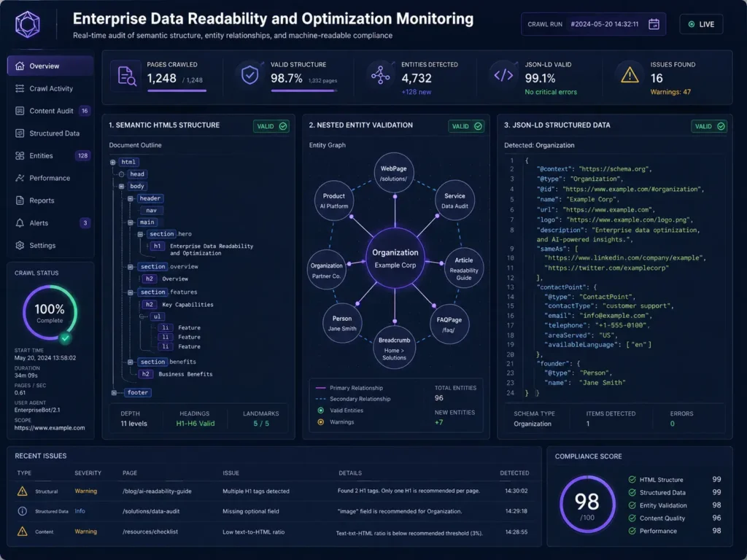Click the Issues Found warning triangle
Image resolution: width=747 pixels, height=560 pixels.
click(630, 75)
